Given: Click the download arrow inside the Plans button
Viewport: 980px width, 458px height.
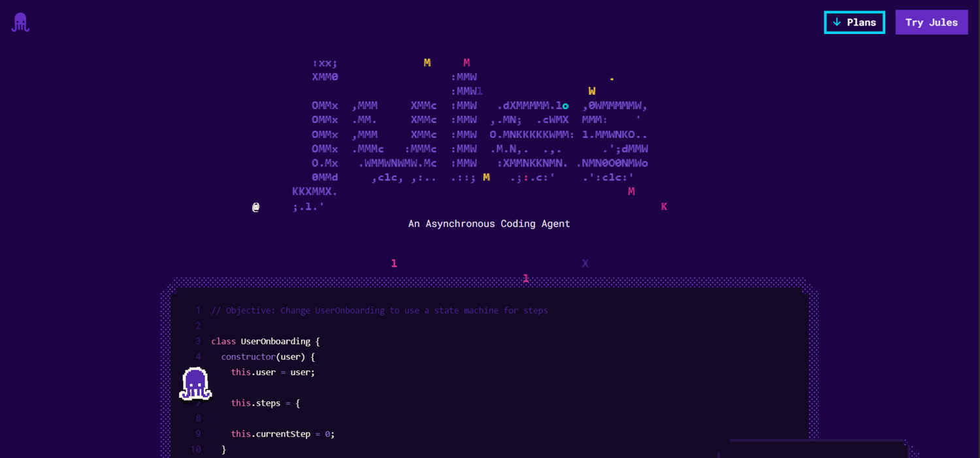Looking at the screenshot, I should pos(838,22).
